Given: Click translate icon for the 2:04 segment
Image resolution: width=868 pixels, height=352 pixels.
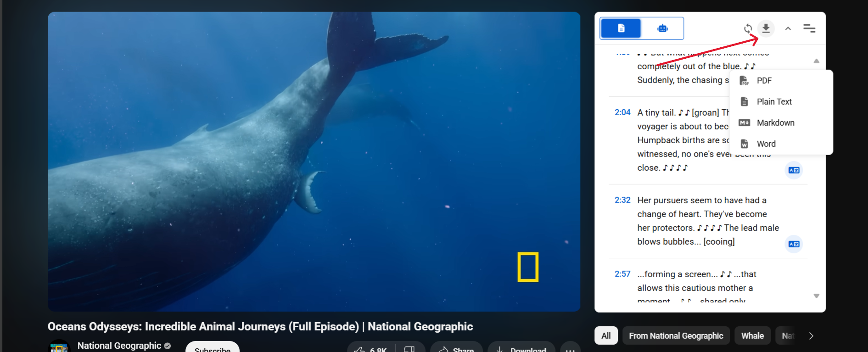Looking at the screenshot, I should 794,170.
